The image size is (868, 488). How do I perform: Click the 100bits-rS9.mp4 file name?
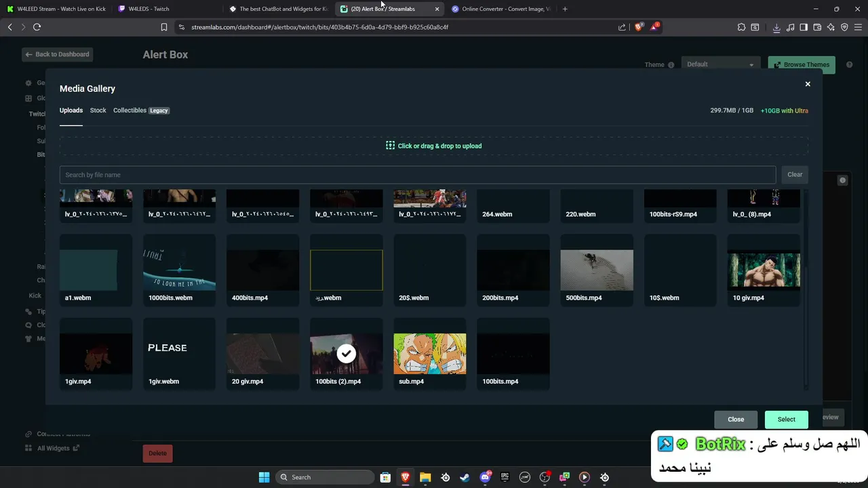coord(673,214)
